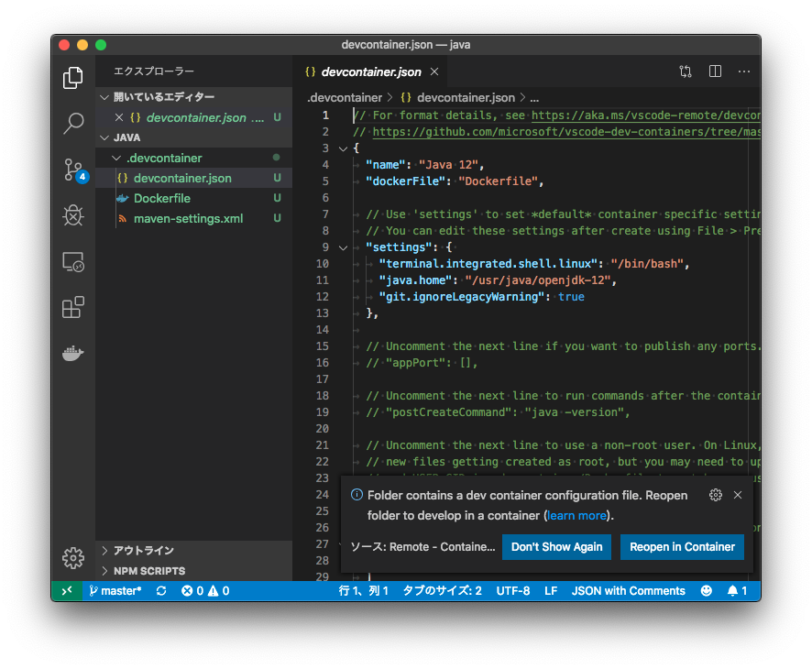Click the "/bin/bash" string value
This screenshot has width=812, height=669.
[647, 264]
